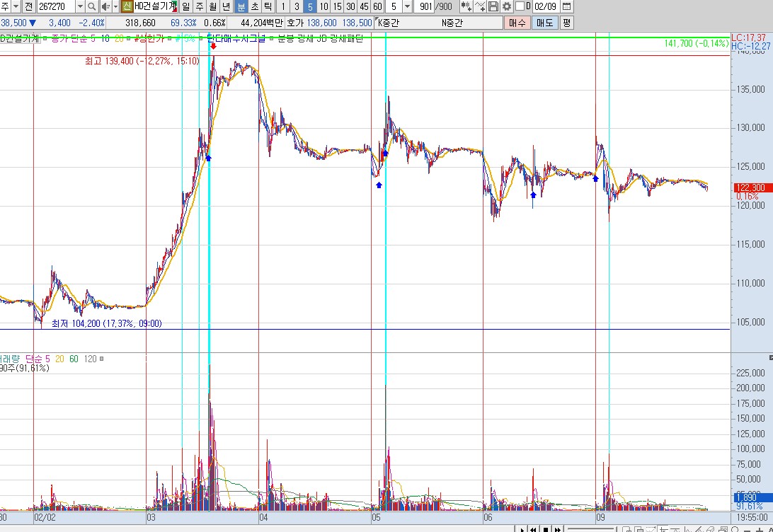
Task: Open the custom interval dropdown arrow
Action: [407, 6]
